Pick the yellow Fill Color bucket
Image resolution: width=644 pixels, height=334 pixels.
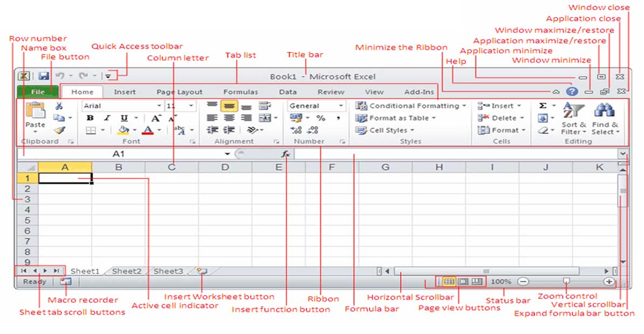point(123,130)
